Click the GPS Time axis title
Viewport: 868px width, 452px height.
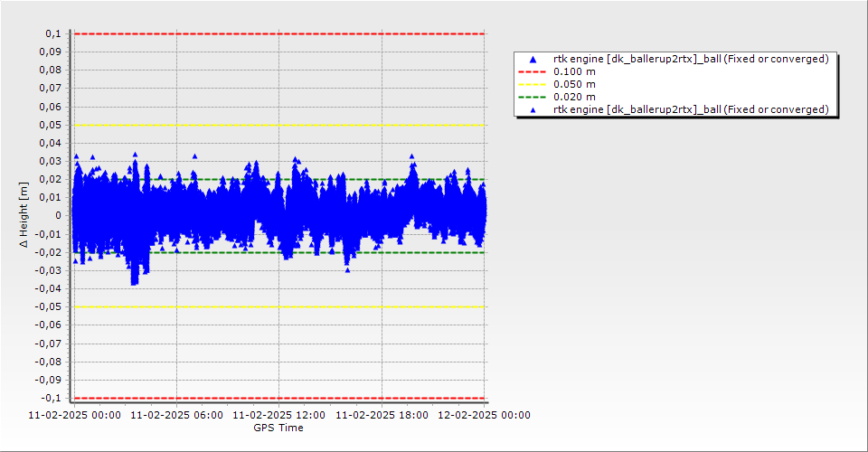tap(278, 428)
